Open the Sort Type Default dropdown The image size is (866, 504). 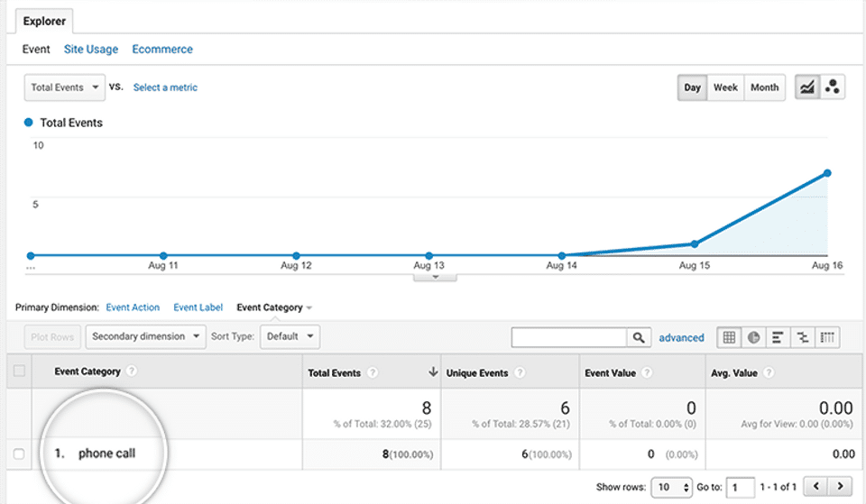coord(290,336)
